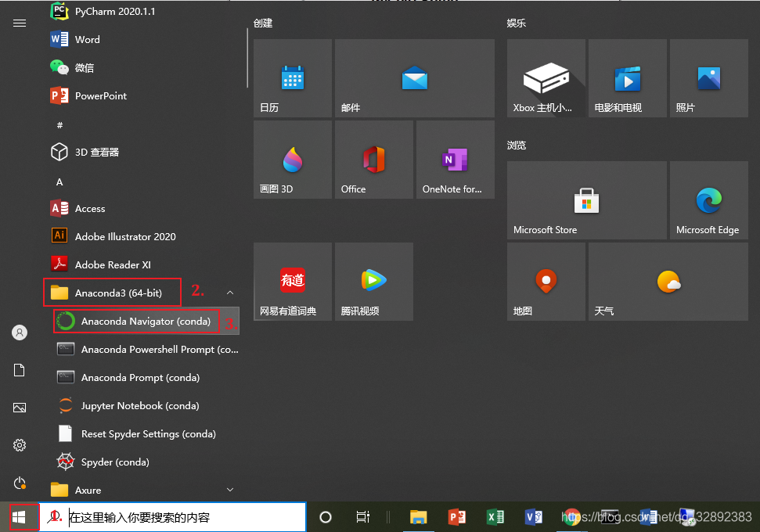
Task: Open the 邮件 mail tile
Action: click(x=415, y=78)
